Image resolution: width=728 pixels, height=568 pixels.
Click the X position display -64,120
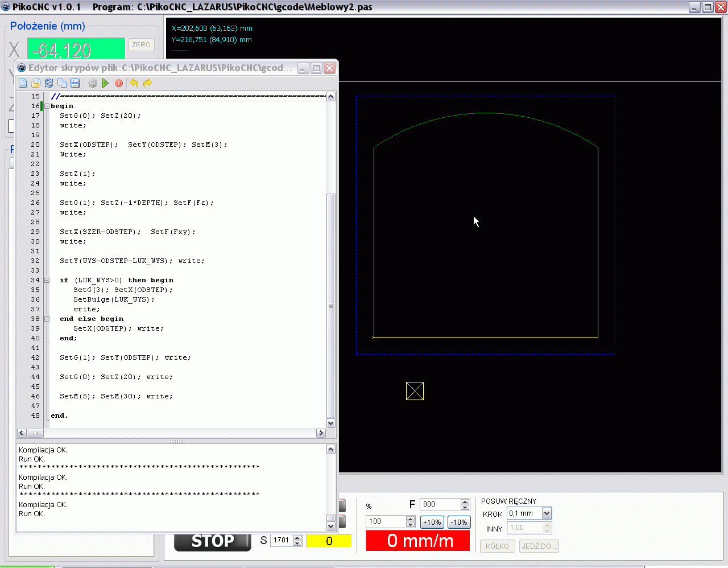click(76, 50)
